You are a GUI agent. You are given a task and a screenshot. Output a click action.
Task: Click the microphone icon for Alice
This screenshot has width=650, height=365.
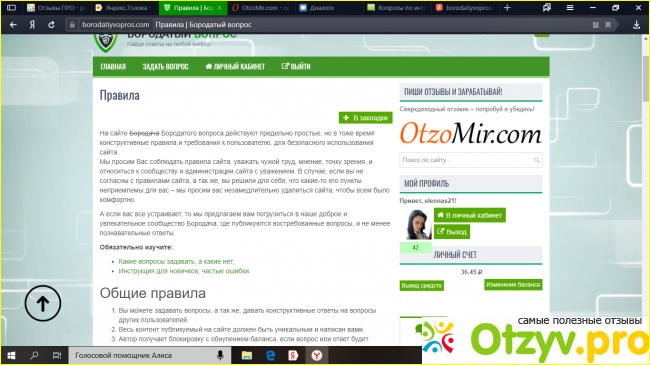coord(220,355)
